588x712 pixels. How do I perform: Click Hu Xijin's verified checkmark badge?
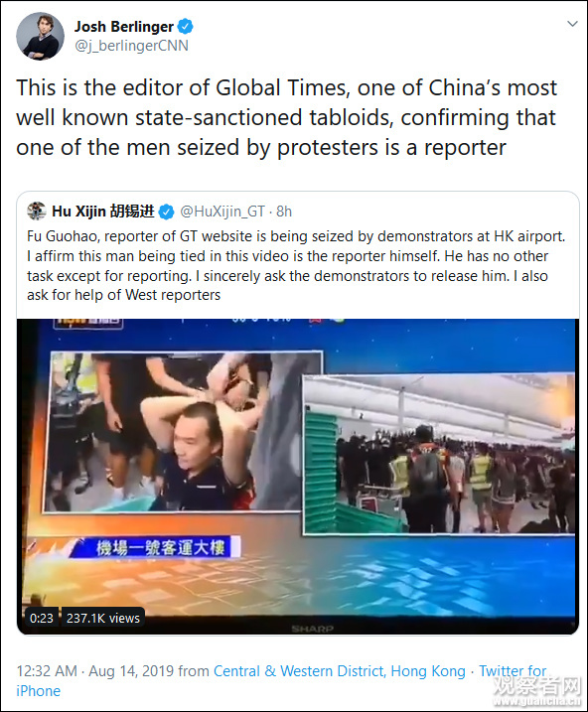coord(167,212)
